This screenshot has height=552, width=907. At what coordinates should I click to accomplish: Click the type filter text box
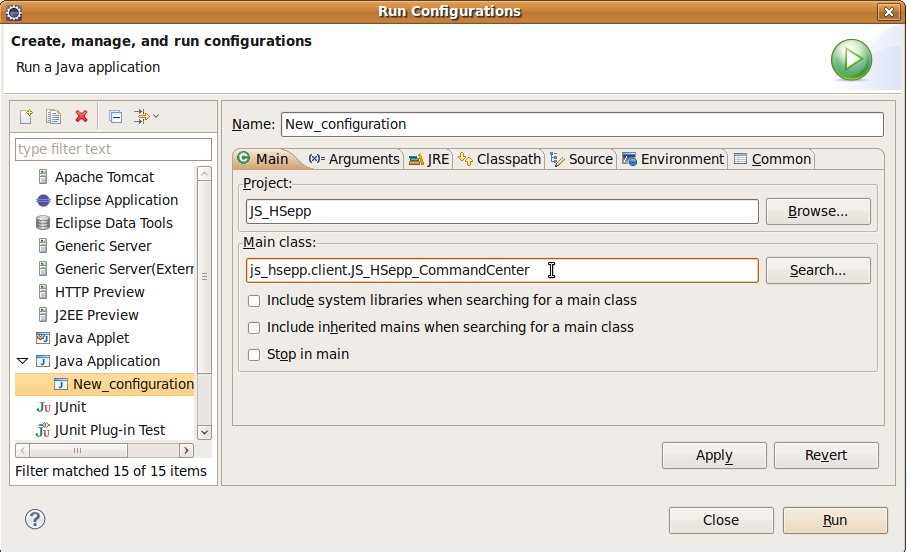[x=113, y=149]
